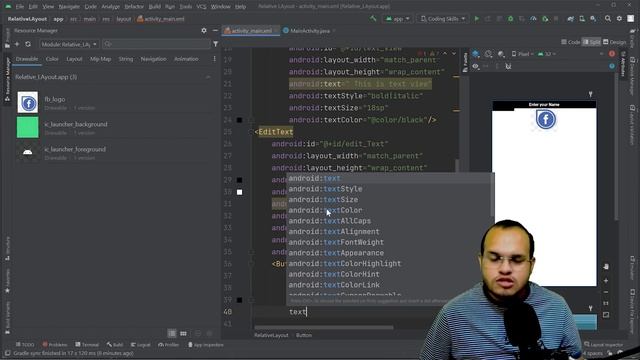Viewport: 640px width, 360px height.
Task: Click the design error red indicator
Action: coord(612,54)
